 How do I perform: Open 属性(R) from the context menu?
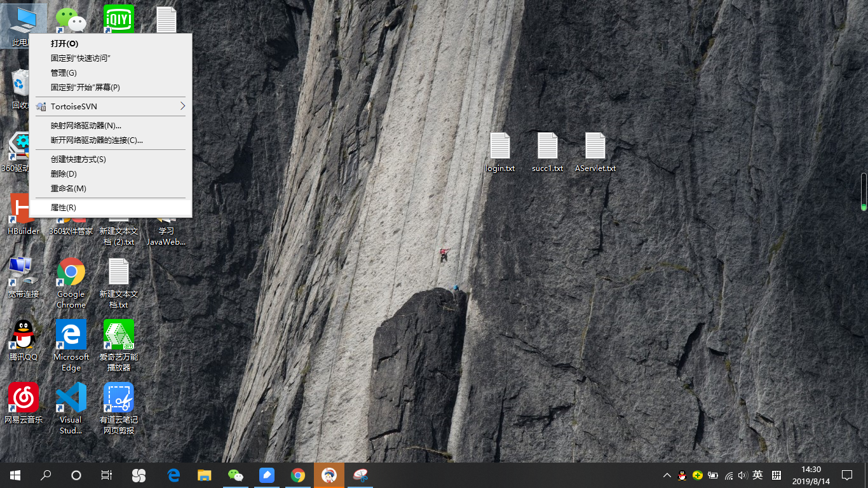pyautogui.click(x=111, y=207)
